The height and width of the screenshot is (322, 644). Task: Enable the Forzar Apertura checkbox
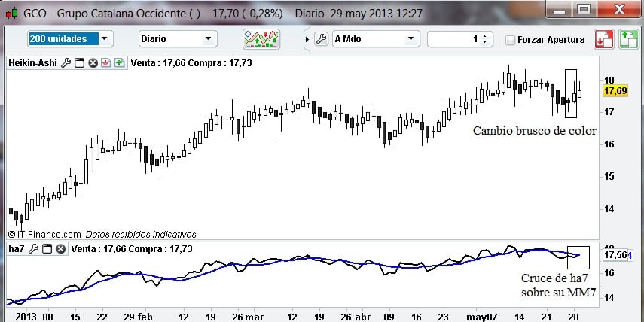coord(510,40)
